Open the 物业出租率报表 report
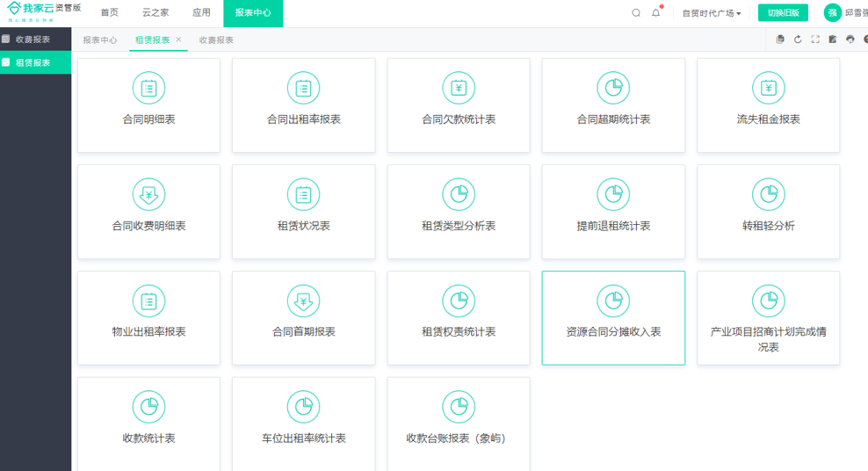 pos(148,318)
